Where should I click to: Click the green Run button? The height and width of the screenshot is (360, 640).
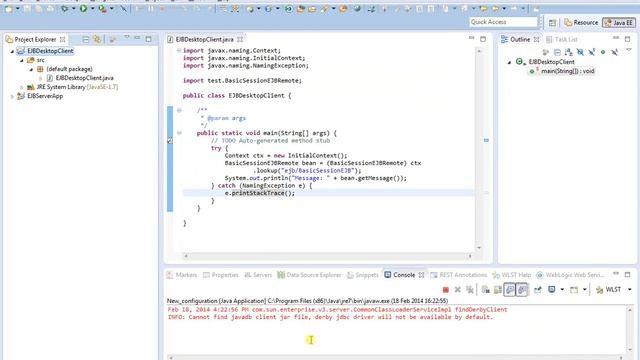(83, 9)
